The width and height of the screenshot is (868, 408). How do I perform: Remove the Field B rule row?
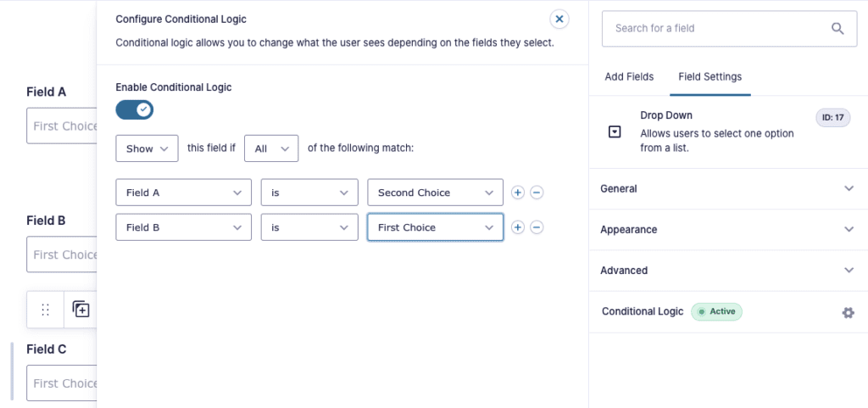point(537,227)
